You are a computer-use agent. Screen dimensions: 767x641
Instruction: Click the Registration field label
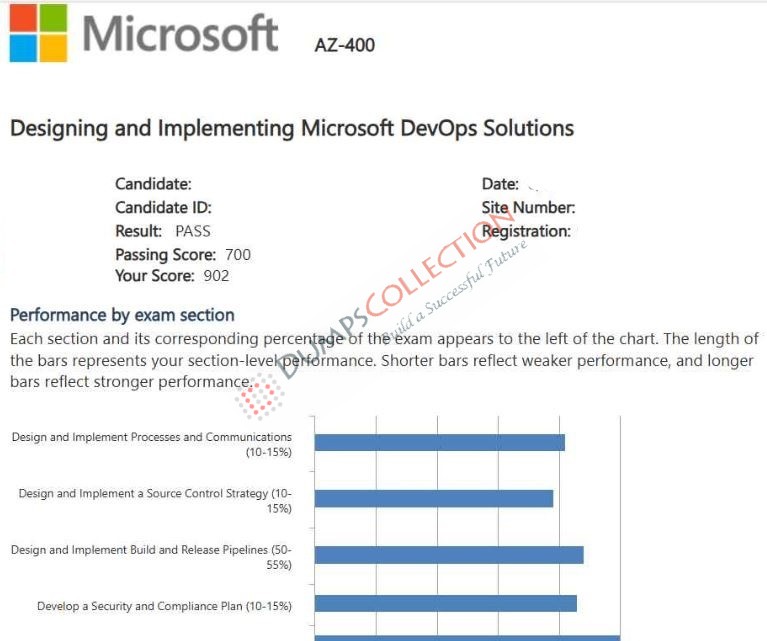pos(526,231)
